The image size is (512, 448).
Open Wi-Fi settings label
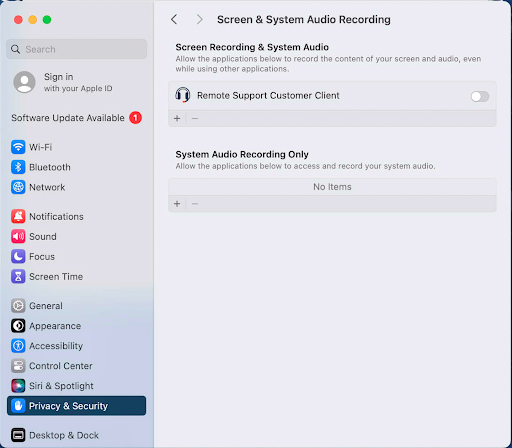pos(40,147)
